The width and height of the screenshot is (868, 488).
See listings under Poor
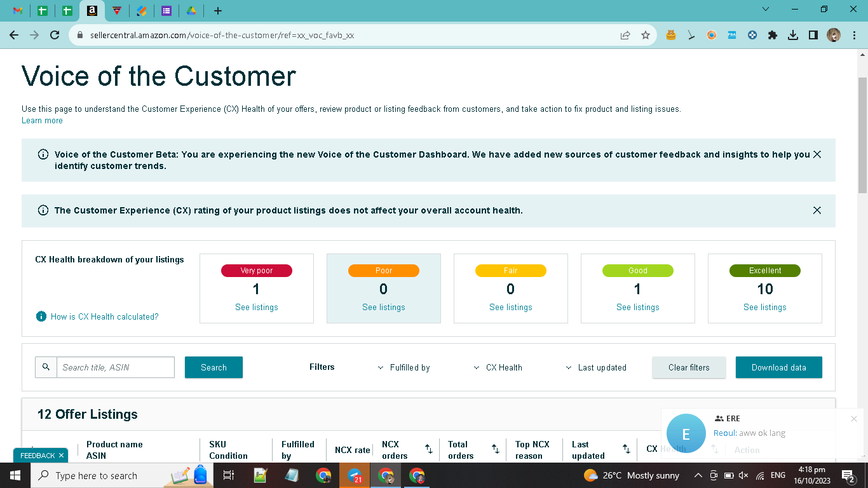pos(384,307)
